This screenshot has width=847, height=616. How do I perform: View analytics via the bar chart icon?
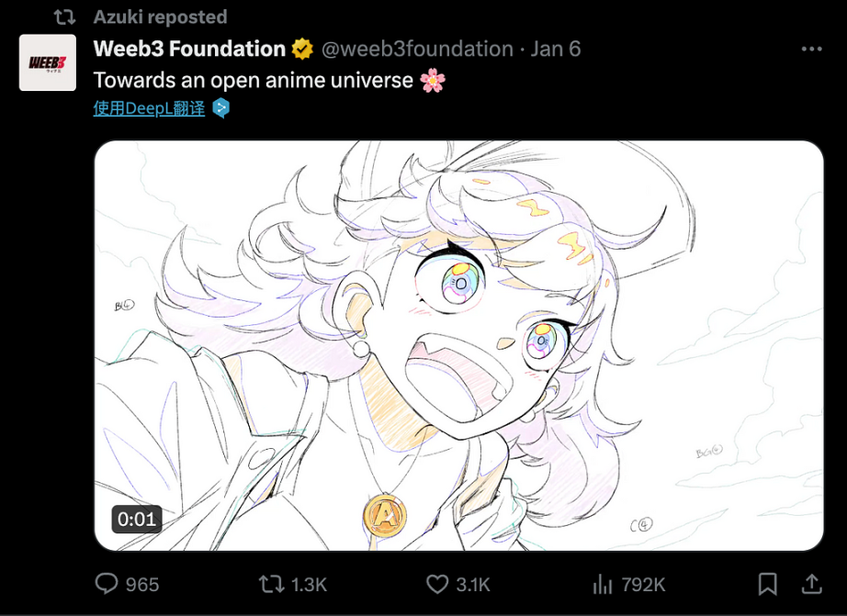coord(603,584)
